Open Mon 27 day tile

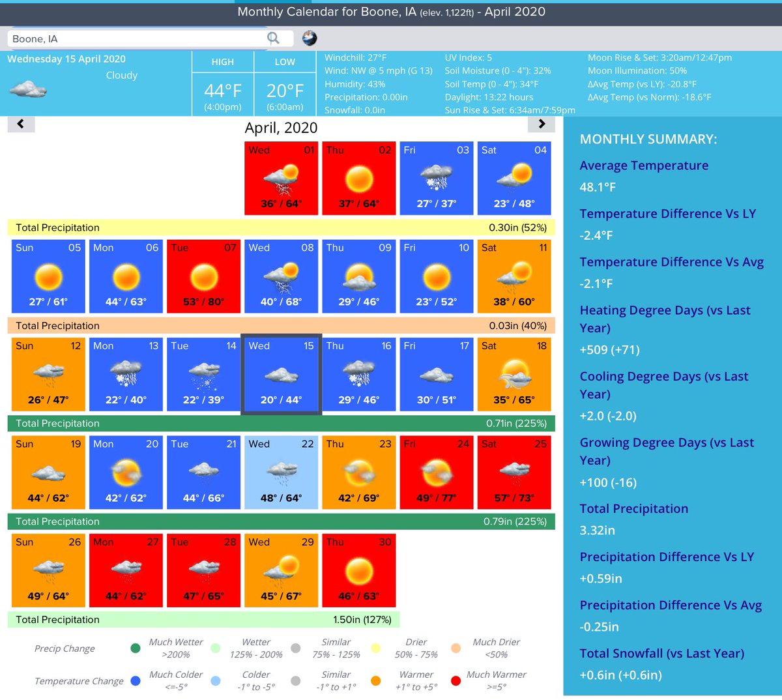coord(126,570)
